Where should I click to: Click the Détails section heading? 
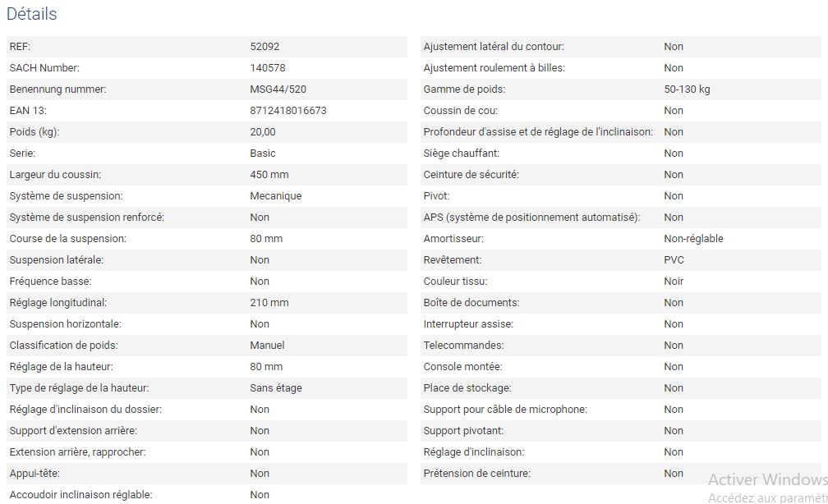coord(32,14)
